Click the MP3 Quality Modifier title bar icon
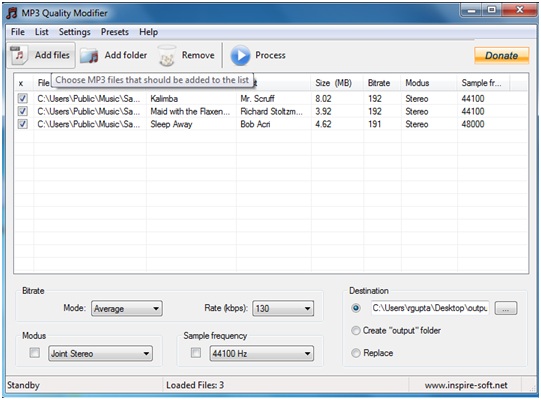Viewport: 541px width, 400px height. point(12,13)
